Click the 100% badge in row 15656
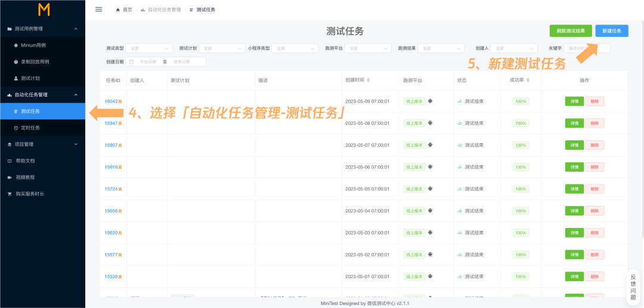Screen dimensions: 644x308 521,211
